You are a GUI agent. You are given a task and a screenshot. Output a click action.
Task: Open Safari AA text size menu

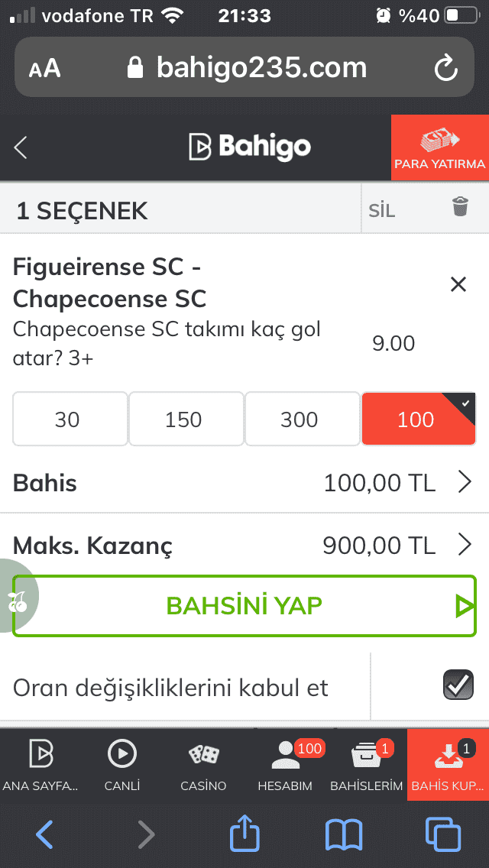click(x=45, y=69)
